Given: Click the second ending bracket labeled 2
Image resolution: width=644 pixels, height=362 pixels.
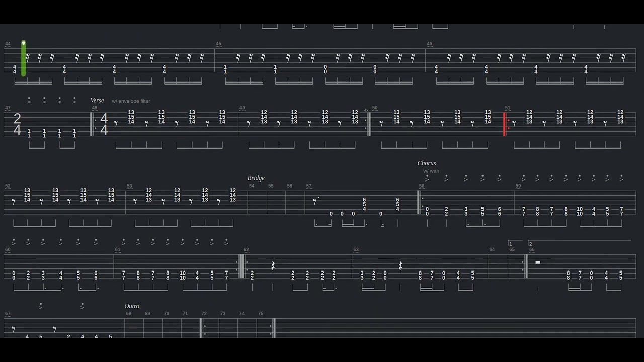Looking at the screenshot, I should click(579, 243).
